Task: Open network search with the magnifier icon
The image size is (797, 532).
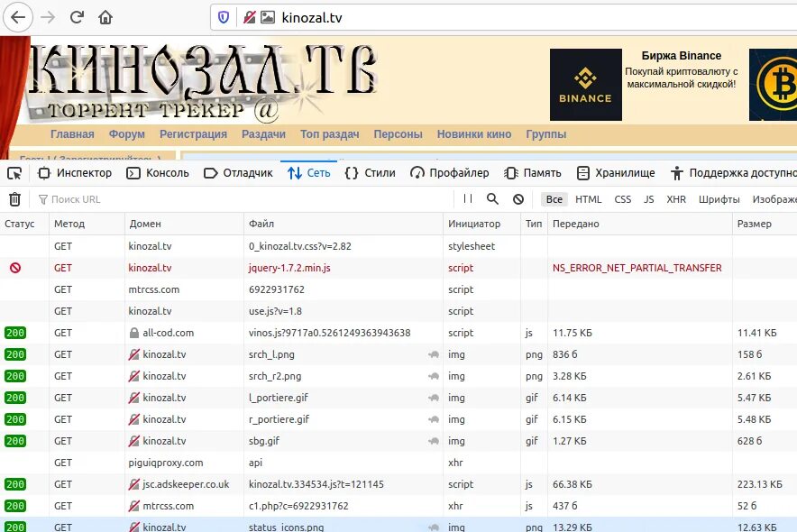Action: [492, 198]
